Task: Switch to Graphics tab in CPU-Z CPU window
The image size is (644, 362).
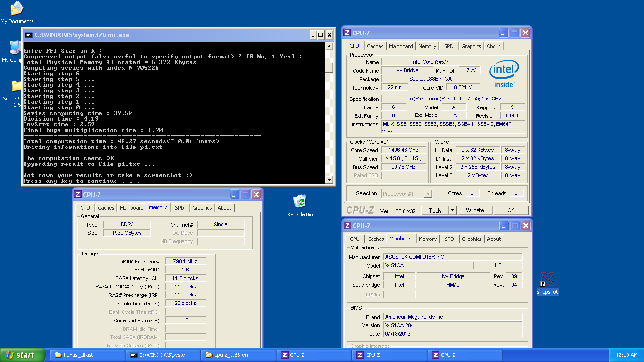Action: pyautogui.click(x=471, y=46)
